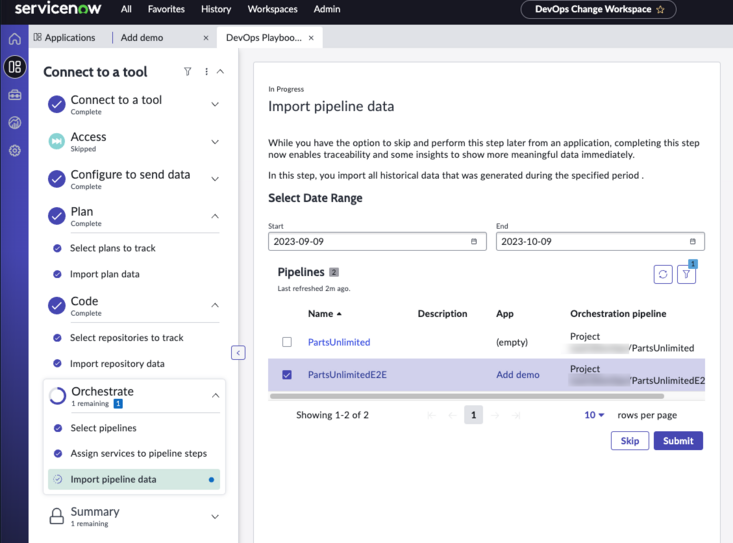Image resolution: width=733 pixels, height=543 pixels.
Task: Open Assign services to pipeline steps
Action: (138, 453)
